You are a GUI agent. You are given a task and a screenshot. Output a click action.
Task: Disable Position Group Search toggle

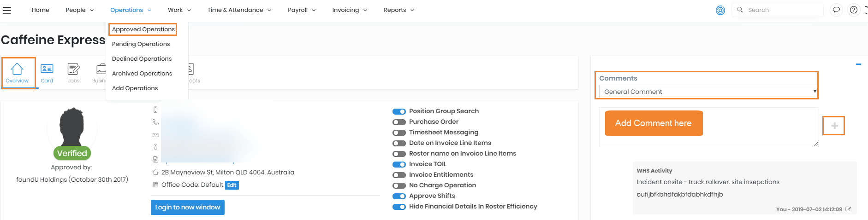(399, 111)
